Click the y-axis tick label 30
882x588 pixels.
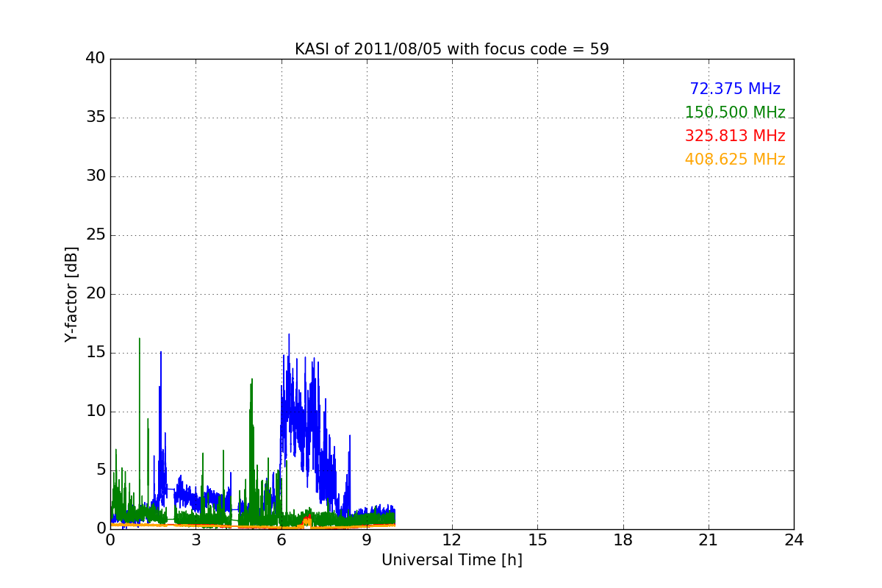point(96,176)
